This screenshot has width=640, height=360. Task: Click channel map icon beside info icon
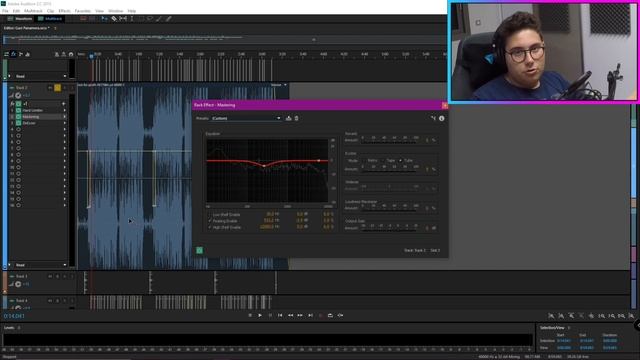pyautogui.click(x=433, y=118)
